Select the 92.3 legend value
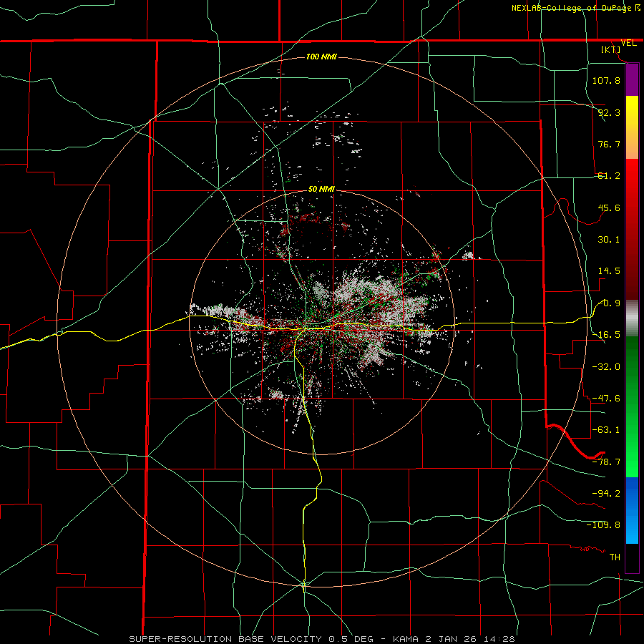 (609, 112)
